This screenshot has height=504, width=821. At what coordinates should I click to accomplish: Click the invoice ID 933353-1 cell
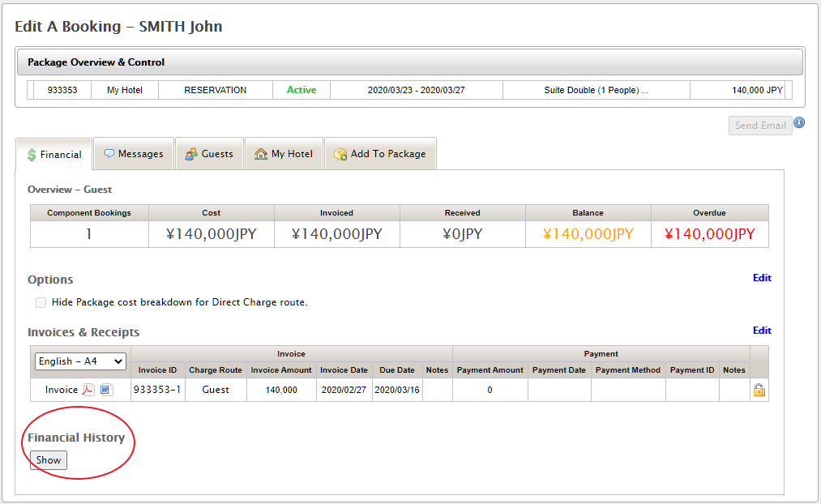coord(157,390)
